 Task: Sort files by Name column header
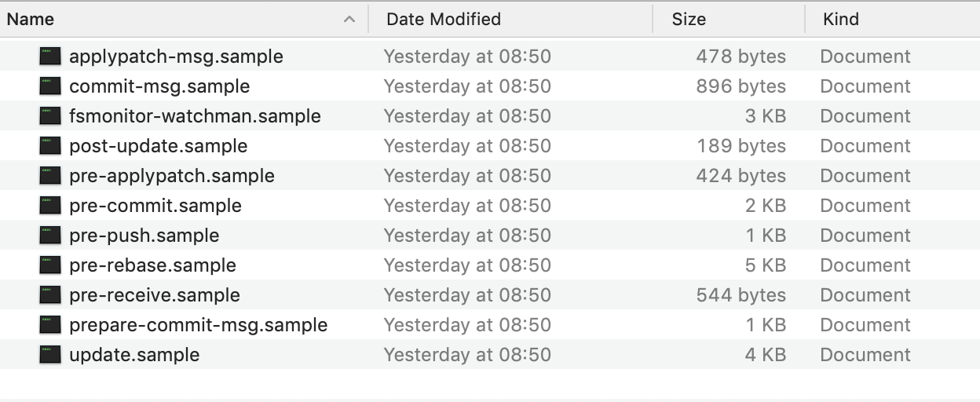coord(31,20)
